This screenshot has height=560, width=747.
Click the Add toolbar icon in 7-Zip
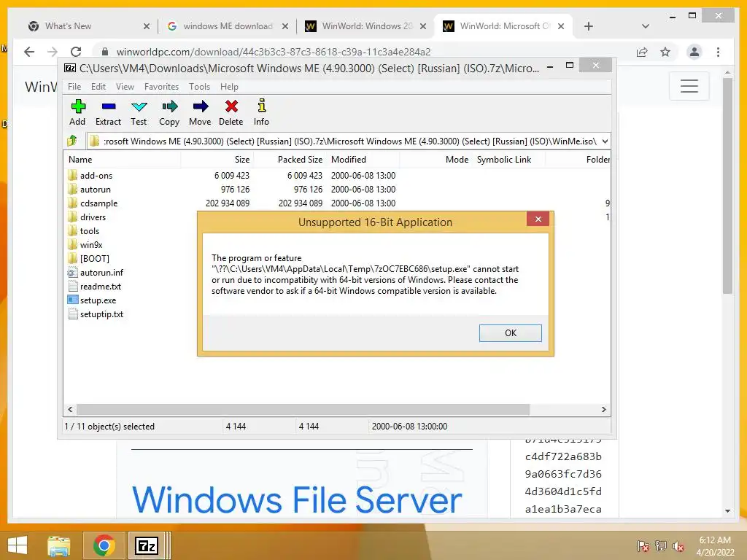(77, 106)
